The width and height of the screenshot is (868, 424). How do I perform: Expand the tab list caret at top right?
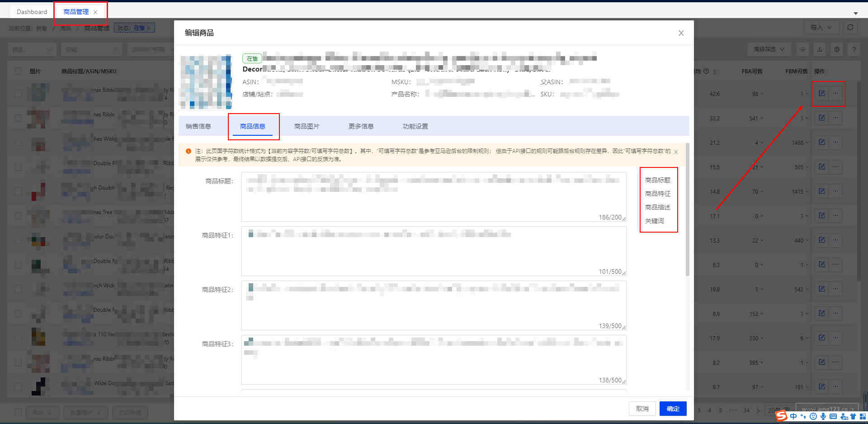click(x=855, y=13)
